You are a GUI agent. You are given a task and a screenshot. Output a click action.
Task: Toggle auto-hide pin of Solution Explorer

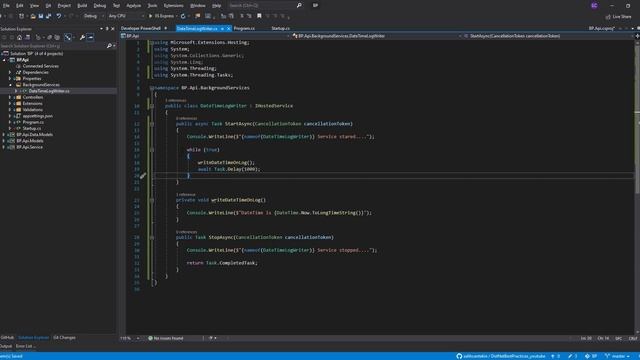click(107, 29)
